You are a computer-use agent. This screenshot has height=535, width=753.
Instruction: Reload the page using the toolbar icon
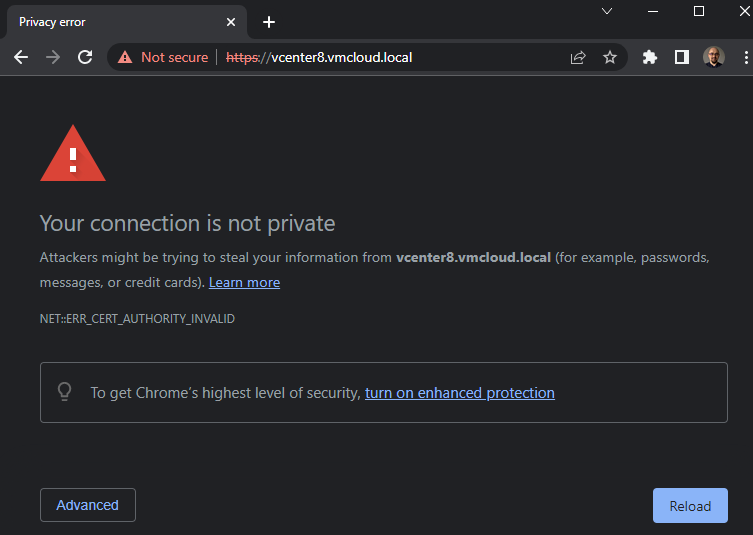pos(85,57)
